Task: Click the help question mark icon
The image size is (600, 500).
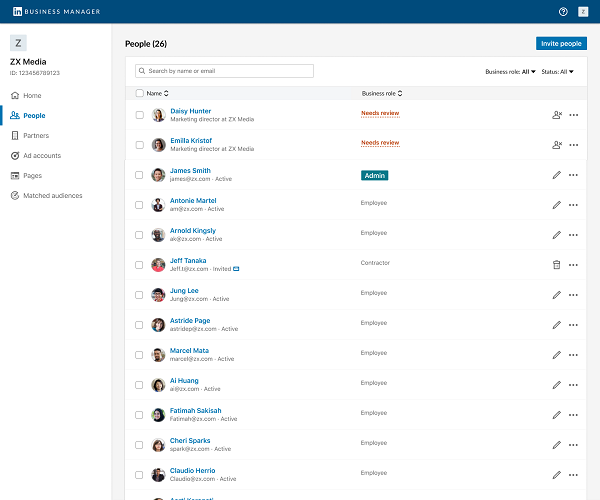Action: click(x=563, y=11)
